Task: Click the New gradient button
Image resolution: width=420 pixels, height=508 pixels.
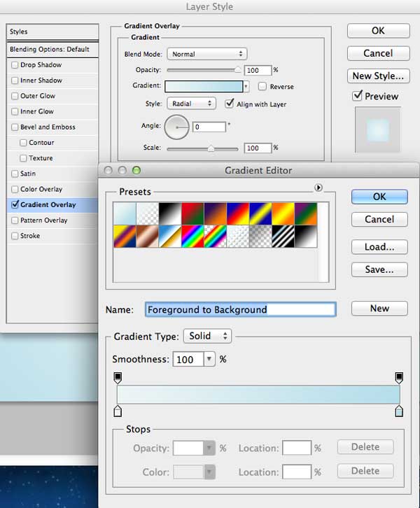Action: (x=379, y=308)
